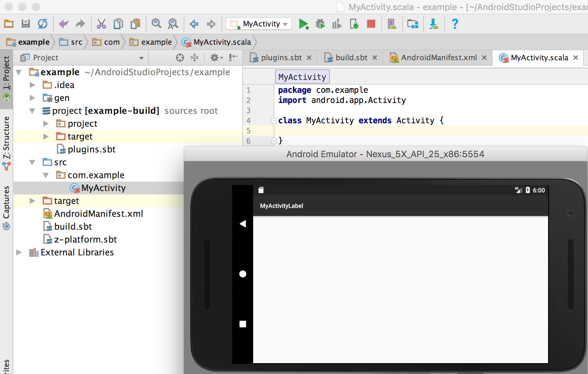Image resolution: width=588 pixels, height=374 pixels.
Task: Open the AVD Manager
Action: (392, 24)
